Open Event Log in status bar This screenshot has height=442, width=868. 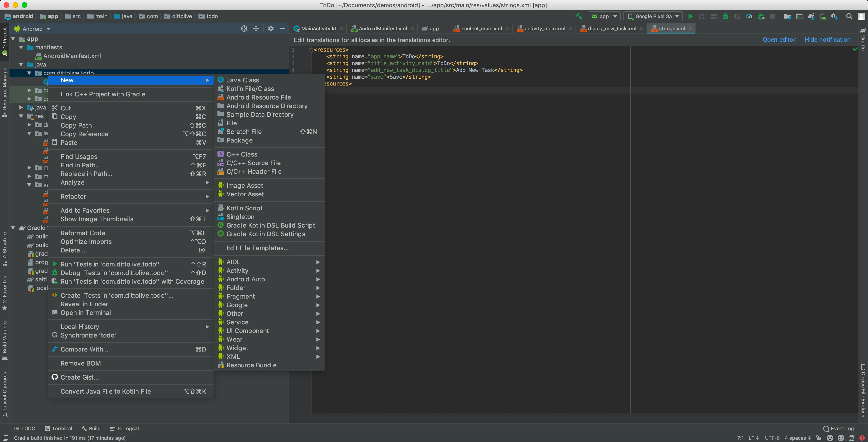(838, 428)
